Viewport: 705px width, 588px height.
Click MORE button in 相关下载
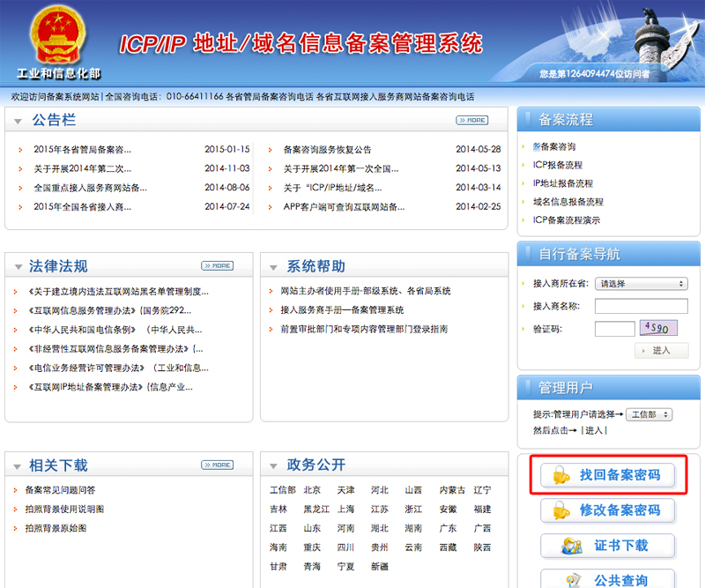tap(217, 465)
